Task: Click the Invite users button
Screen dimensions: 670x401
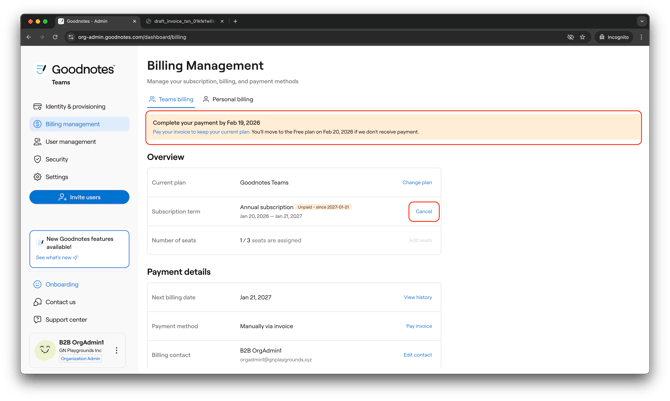Action: (79, 197)
